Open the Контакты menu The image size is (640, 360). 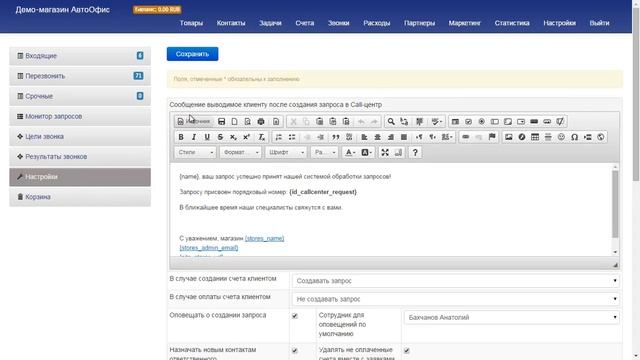[x=231, y=23]
